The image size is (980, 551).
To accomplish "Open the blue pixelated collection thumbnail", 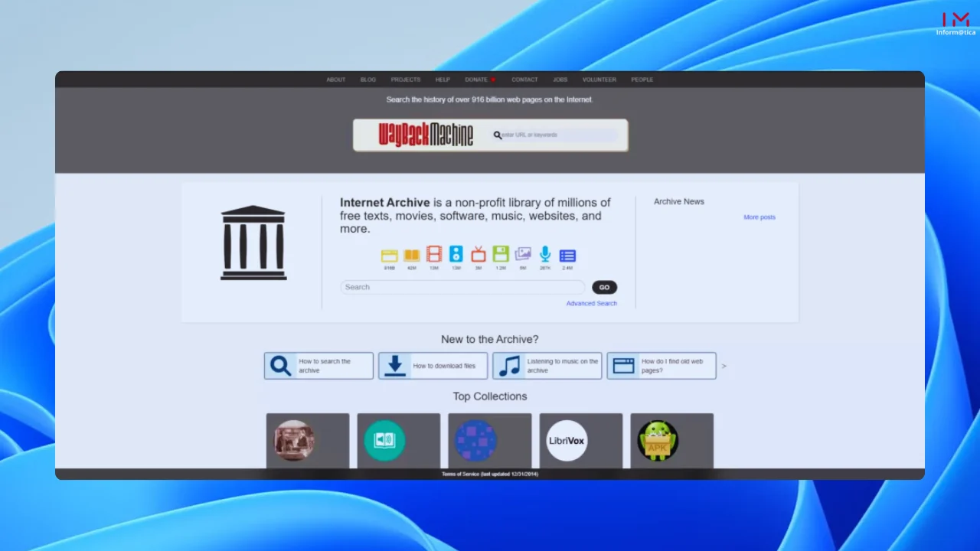I will (475, 441).
